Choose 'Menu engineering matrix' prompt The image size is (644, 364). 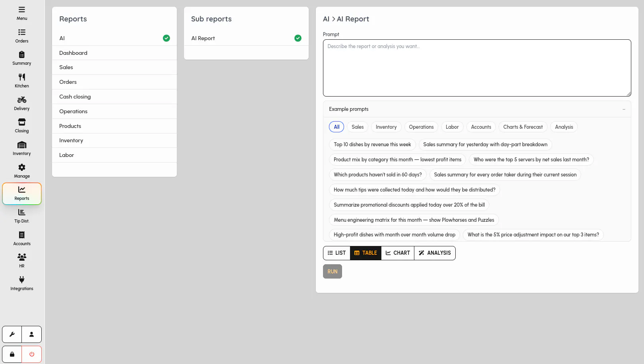click(x=414, y=220)
